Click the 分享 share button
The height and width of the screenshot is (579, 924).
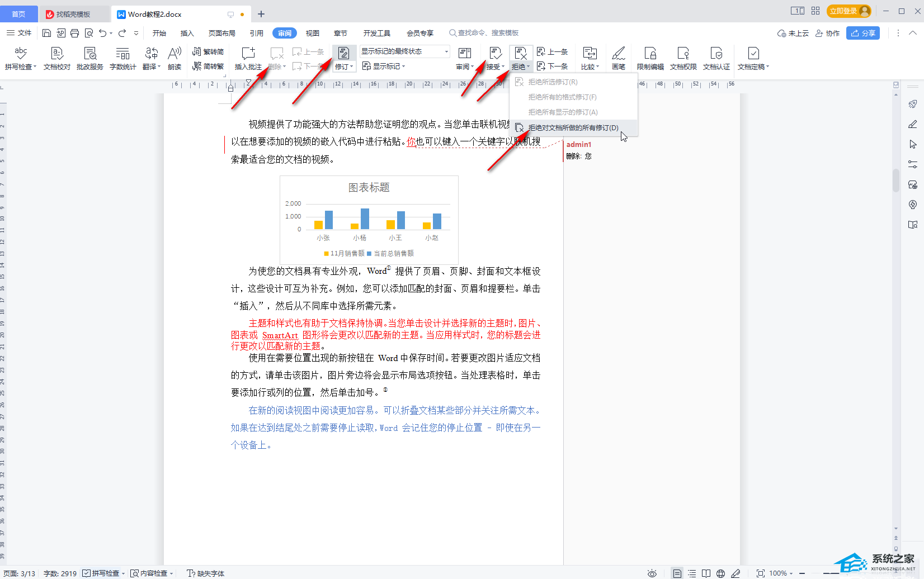(x=862, y=33)
